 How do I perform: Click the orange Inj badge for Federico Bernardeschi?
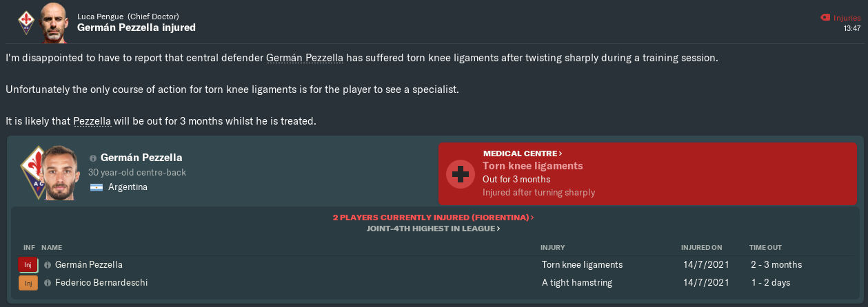pyautogui.click(x=28, y=283)
